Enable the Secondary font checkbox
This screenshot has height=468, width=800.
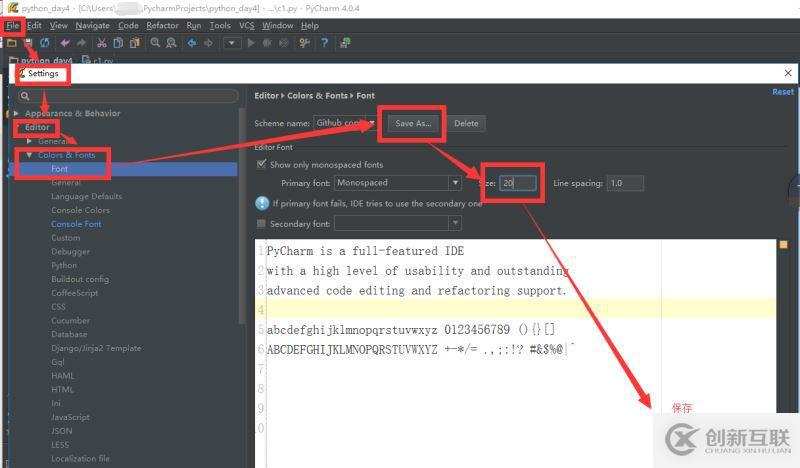click(261, 224)
